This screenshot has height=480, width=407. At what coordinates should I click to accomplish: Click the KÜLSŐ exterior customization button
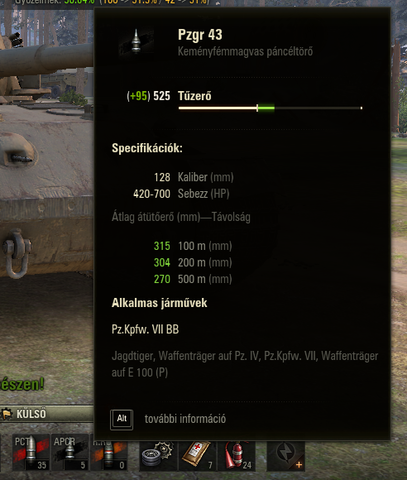47,414
